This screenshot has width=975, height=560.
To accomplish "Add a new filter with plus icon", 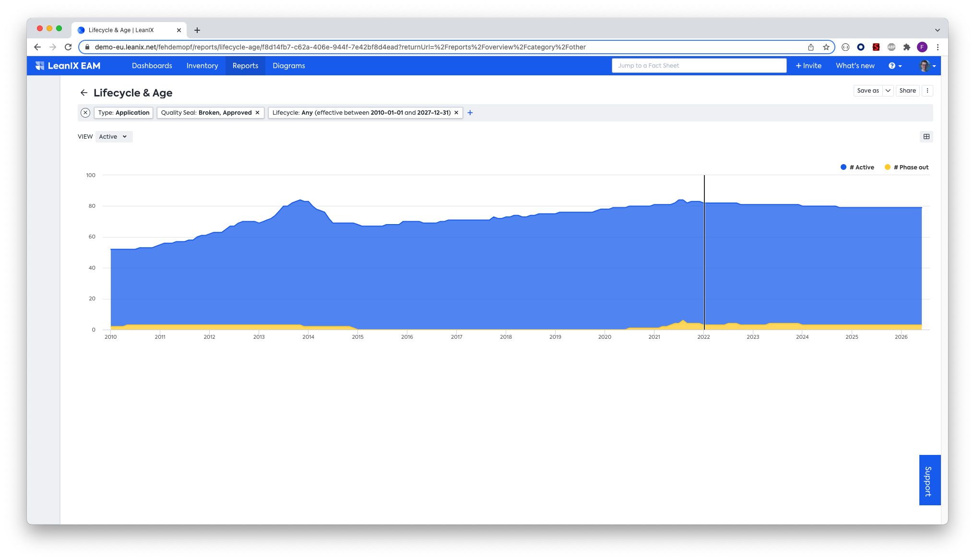I will [470, 113].
